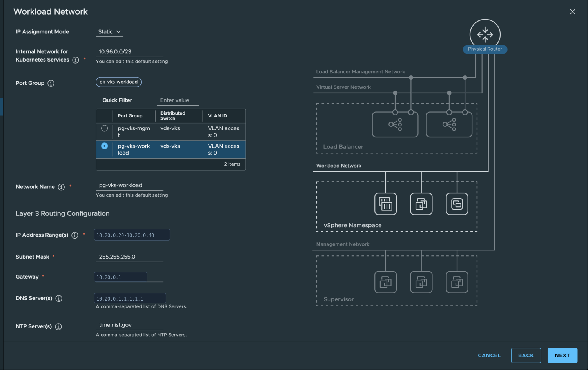This screenshot has height=370, width=588.
Task: Click the Network Name input field
Action: 129,186
